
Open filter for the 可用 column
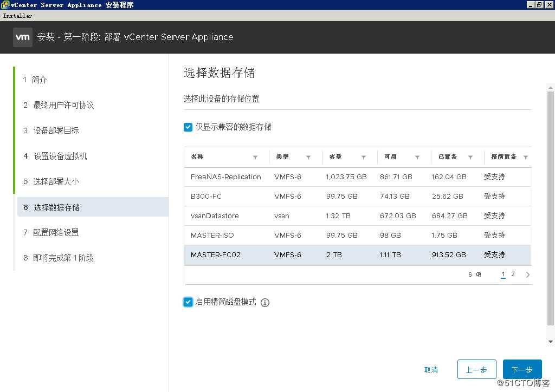pyautogui.click(x=417, y=158)
